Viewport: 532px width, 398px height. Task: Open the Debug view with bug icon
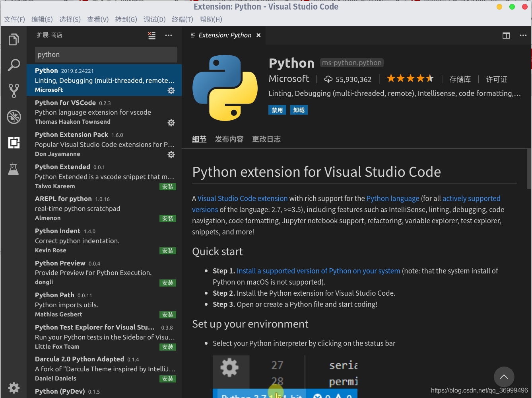pyautogui.click(x=14, y=117)
